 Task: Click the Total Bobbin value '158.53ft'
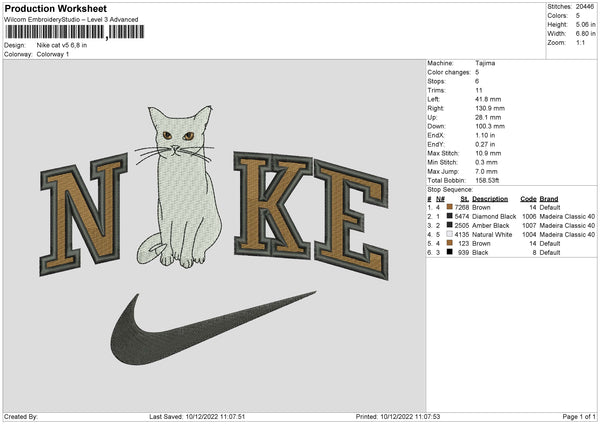pyautogui.click(x=487, y=181)
